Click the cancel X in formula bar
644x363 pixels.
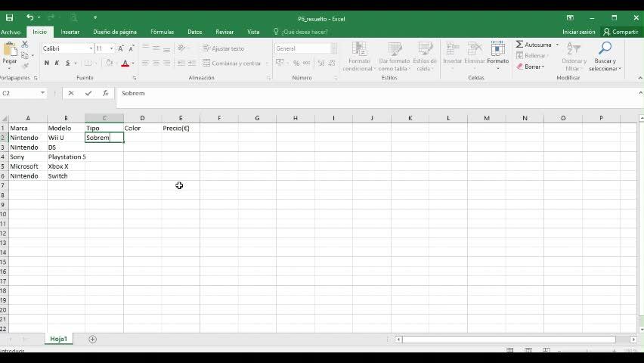pos(71,93)
